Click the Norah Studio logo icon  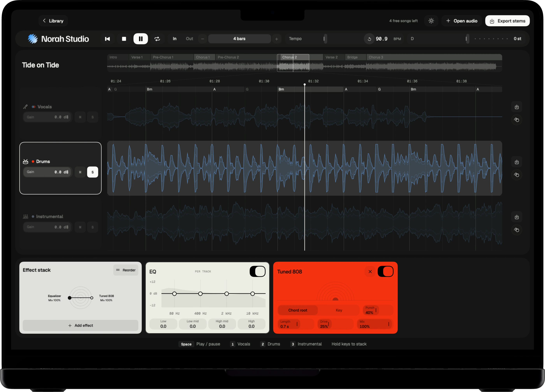(33, 39)
